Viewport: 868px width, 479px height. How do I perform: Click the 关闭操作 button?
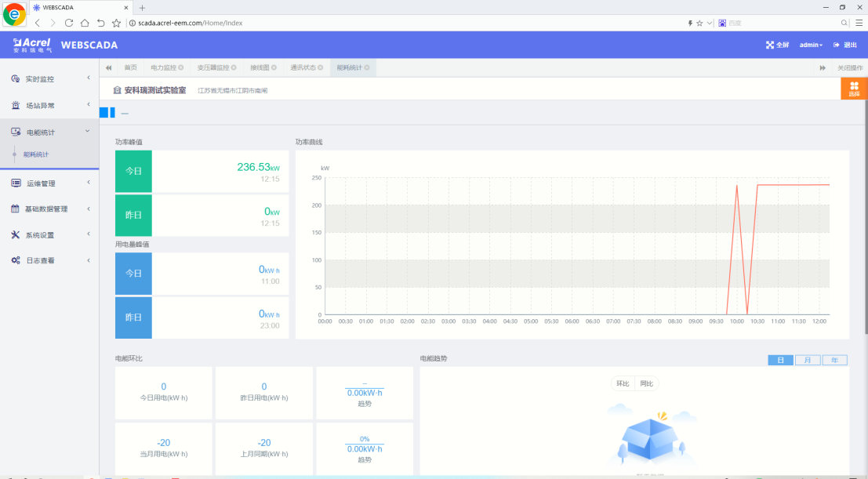(849, 68)
